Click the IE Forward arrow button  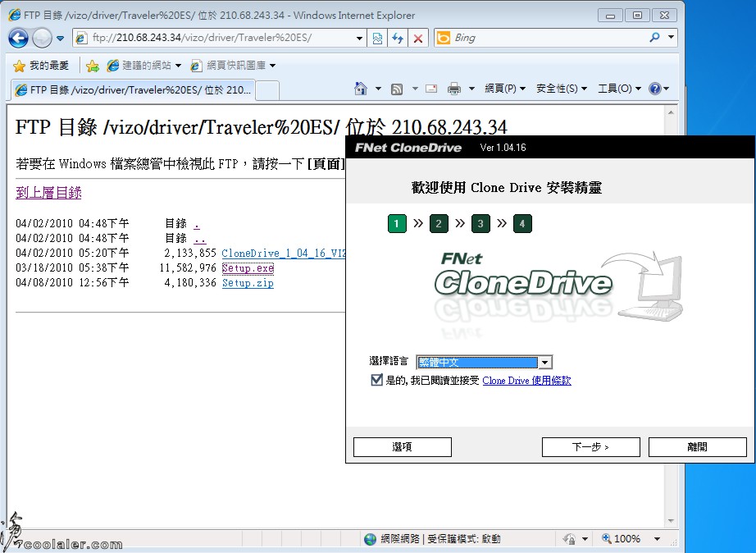(x=42, y=38)
